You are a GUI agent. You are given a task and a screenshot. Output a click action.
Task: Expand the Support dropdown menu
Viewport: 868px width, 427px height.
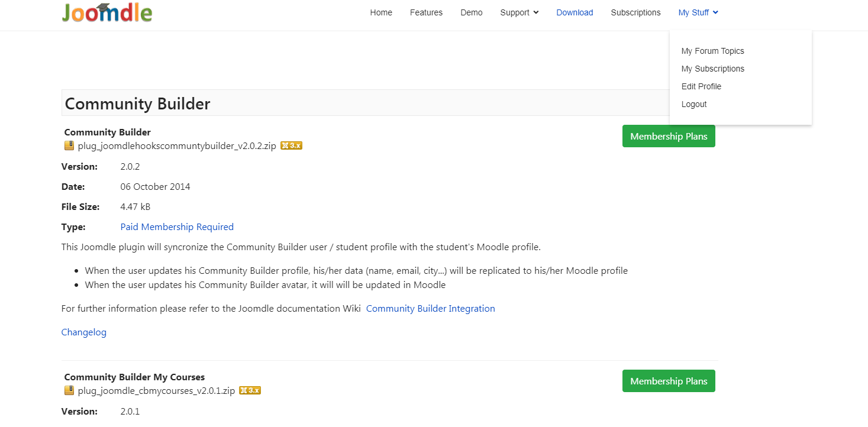(519, 12)
